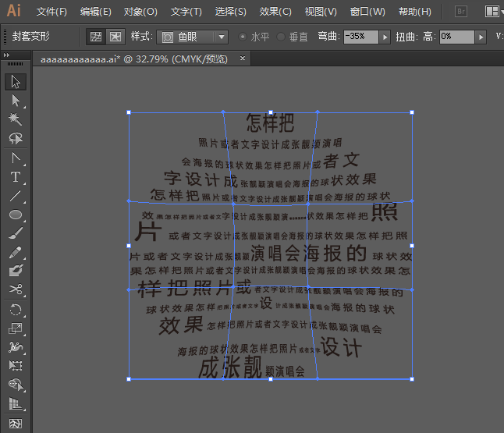Select the Rotate tool
Viewport: 504px width, 433px height.
coord(16,310)
